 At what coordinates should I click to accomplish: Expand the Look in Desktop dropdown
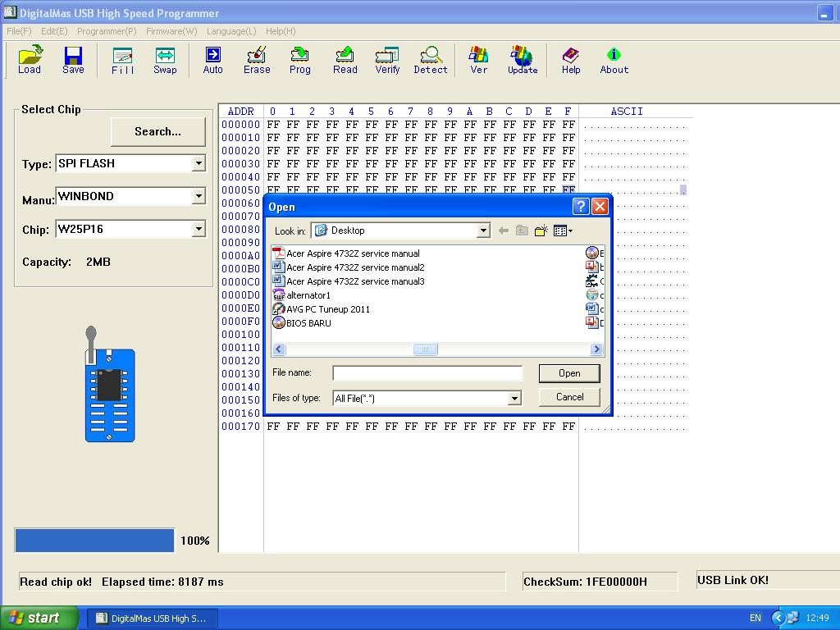click(x=483, y=231)
